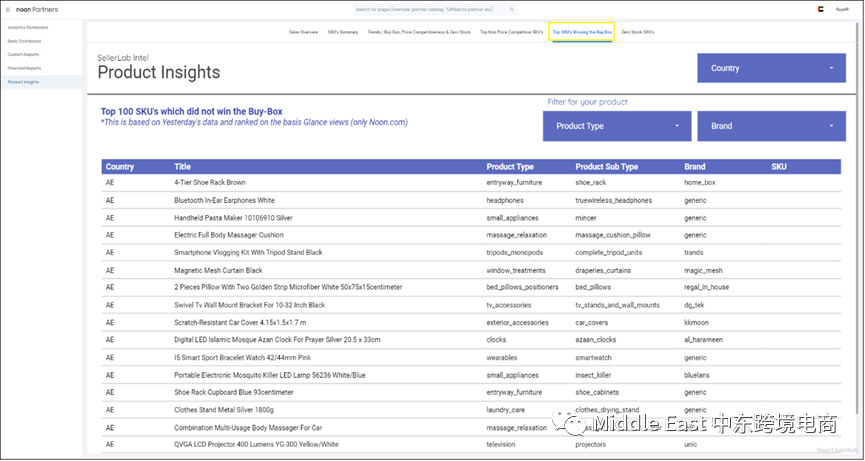Click the Country column header

(120, 167)
